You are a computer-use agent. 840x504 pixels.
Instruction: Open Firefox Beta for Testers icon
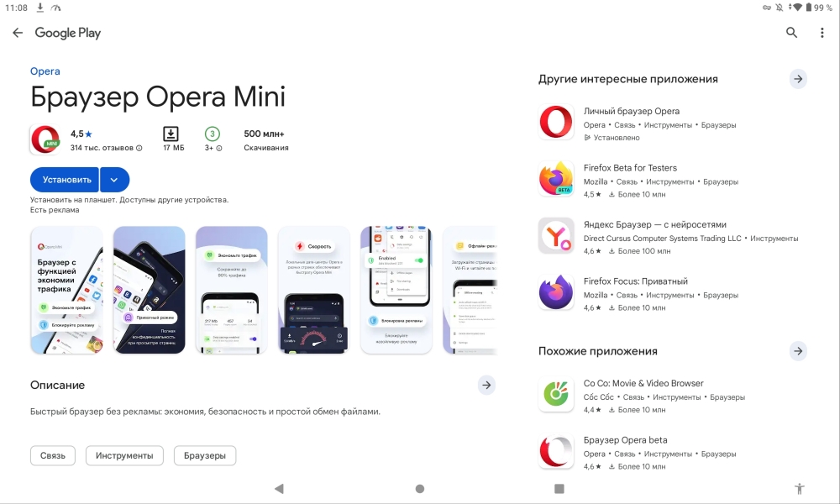coord(556,179)
